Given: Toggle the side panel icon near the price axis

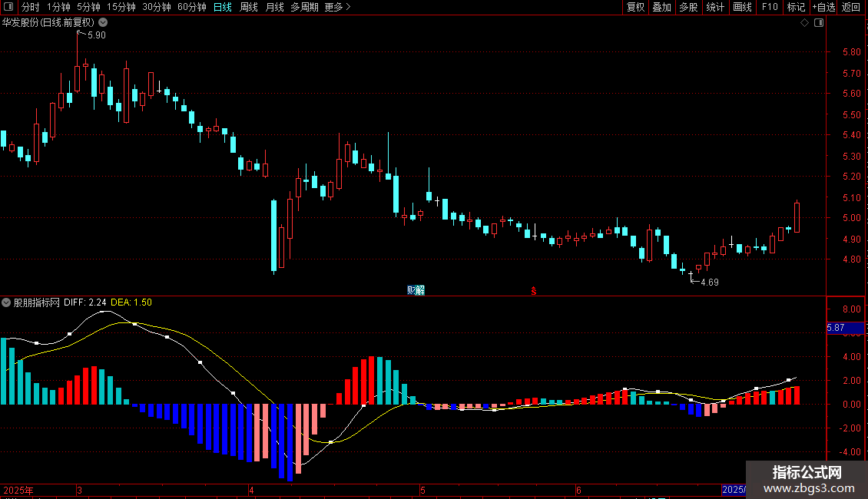Looking at the screenshot, I should tap(819, 23).
